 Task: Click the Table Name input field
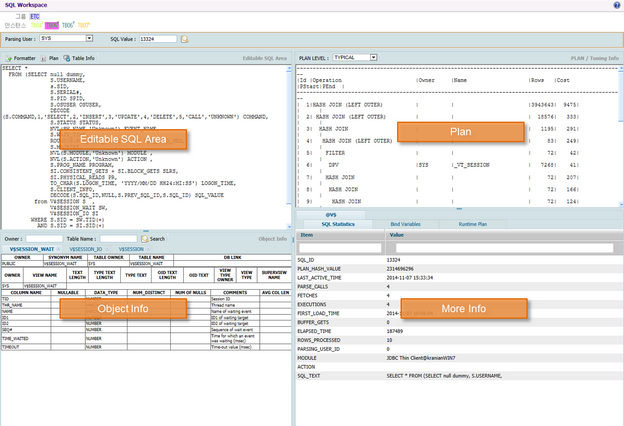tap(118, 239)
